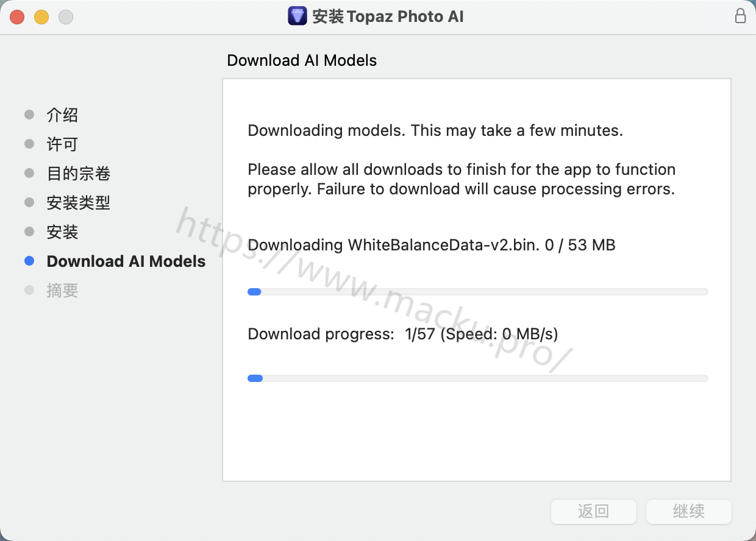
Task: Click the overall download progress bar
Action: [478, 378]
